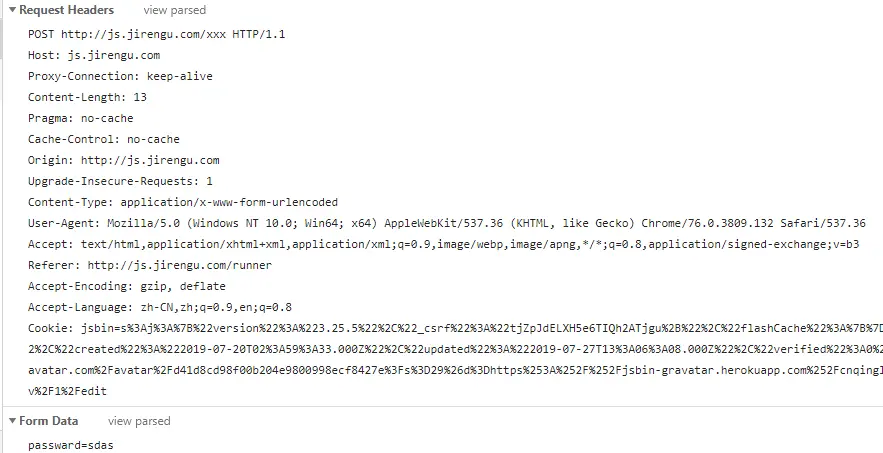Viewport: 883px width, 453px height.
Task: Click the passward=sdas form data entry
Action: pyautogui.click(x=71, y=445)
